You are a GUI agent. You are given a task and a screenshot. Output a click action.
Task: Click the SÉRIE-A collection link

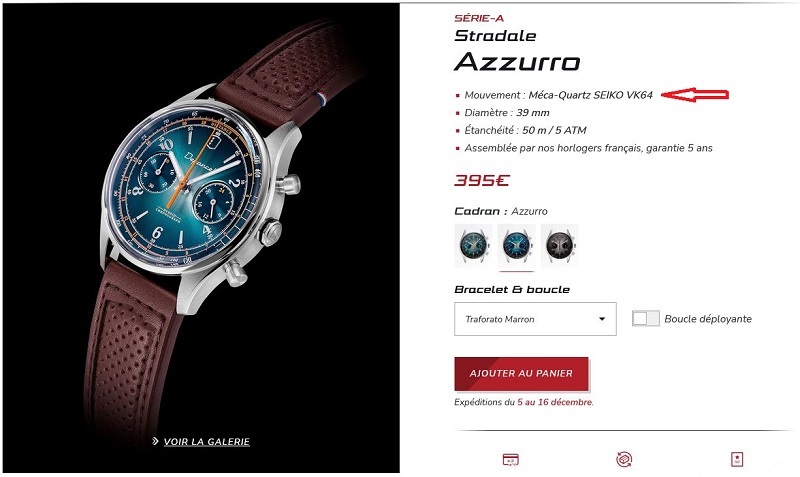(x=479, y=18)
